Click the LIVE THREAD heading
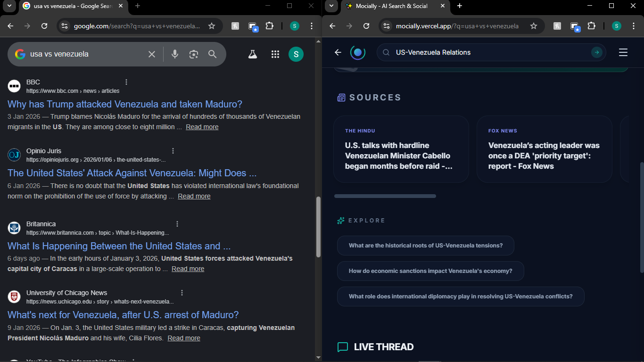The height and width of the screenshot is (362, 644). tap(384, 347)
